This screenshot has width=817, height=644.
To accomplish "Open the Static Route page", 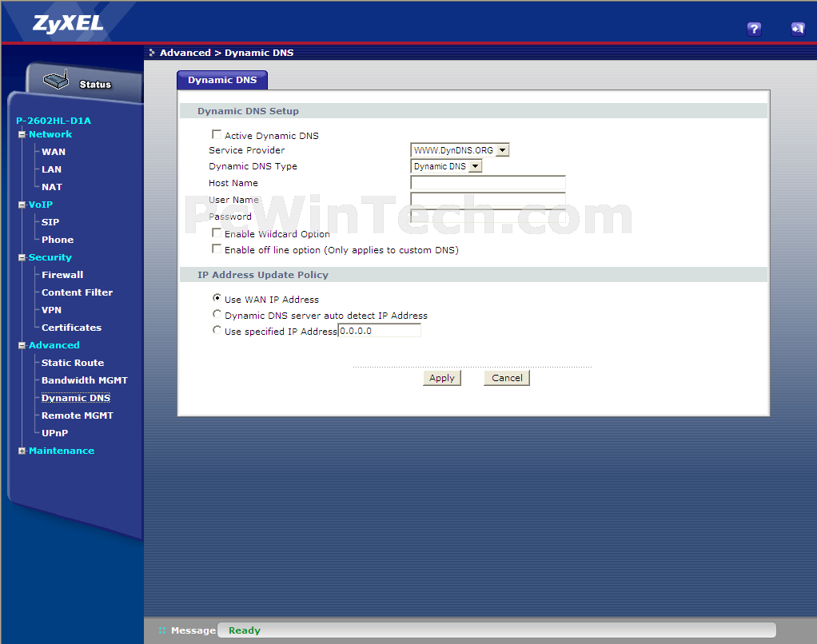I will click(73, 363).
